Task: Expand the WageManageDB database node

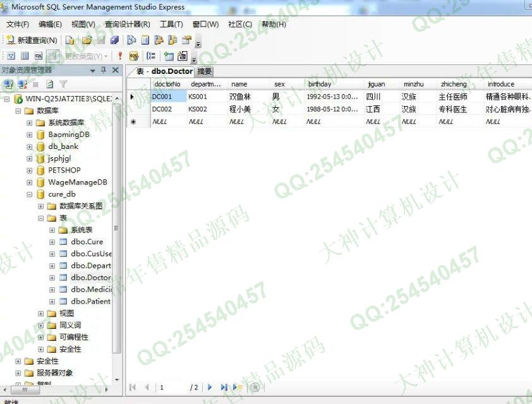Action: [x=30, y=182]
